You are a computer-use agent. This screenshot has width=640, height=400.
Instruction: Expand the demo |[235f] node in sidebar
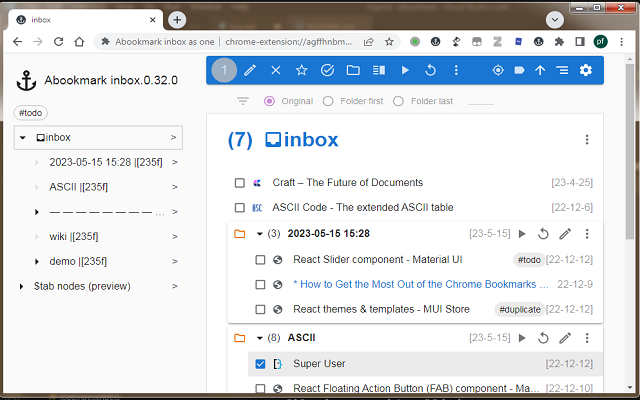click(x=37, y=262)
